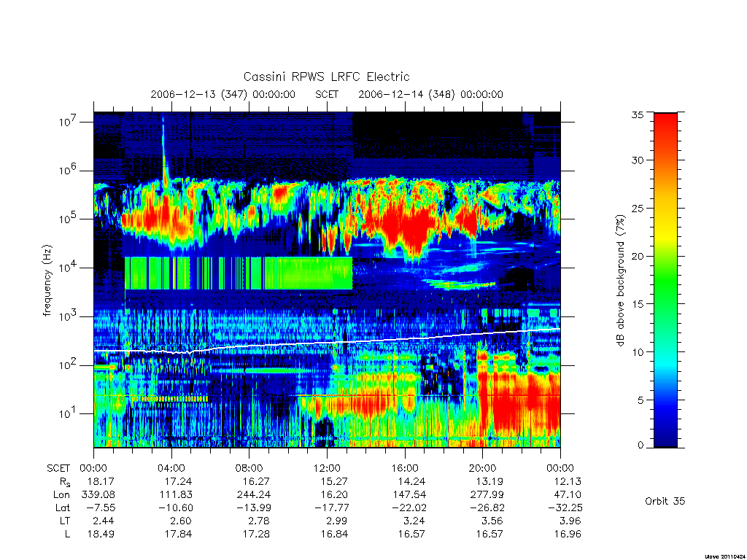Click the Lat value '-7.55'
Image resolution: width=747 pixels, height=560 pixels.
(x=101, y=507)
